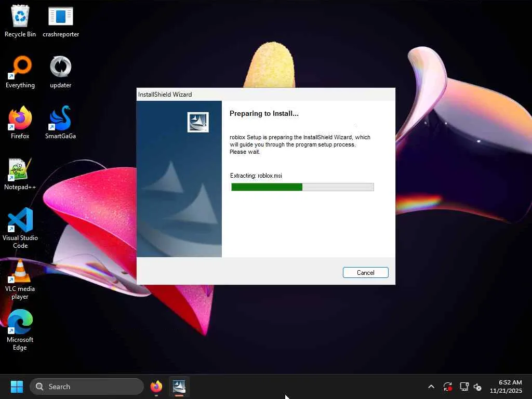Select the Visual Studio Code desktop shortcut
The image size is (532, 399).
pyautogui.click(x=20, y=228)
